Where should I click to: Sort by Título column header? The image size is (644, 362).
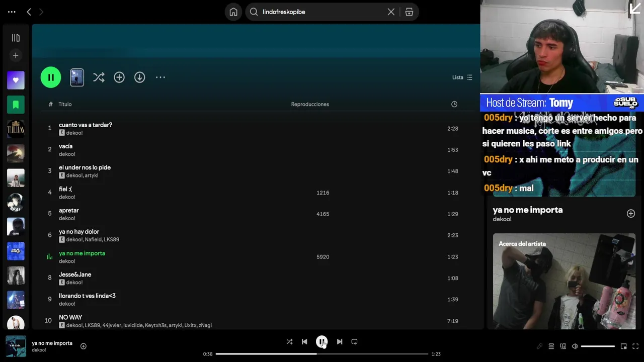(x=65, y=104)
